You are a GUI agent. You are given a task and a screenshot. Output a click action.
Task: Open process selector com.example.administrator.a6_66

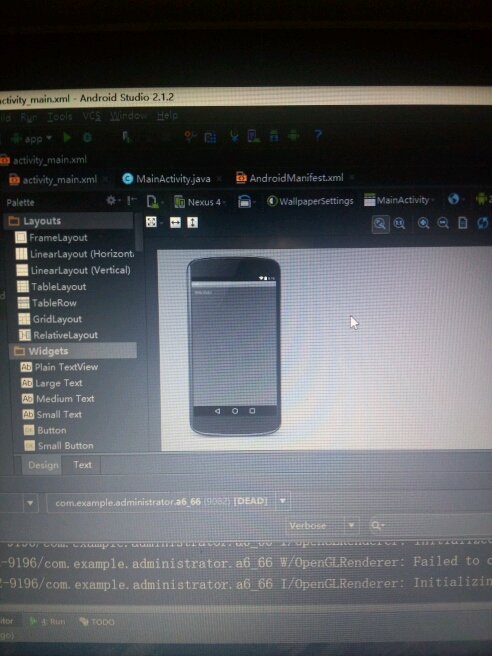[x=167, y=502]
